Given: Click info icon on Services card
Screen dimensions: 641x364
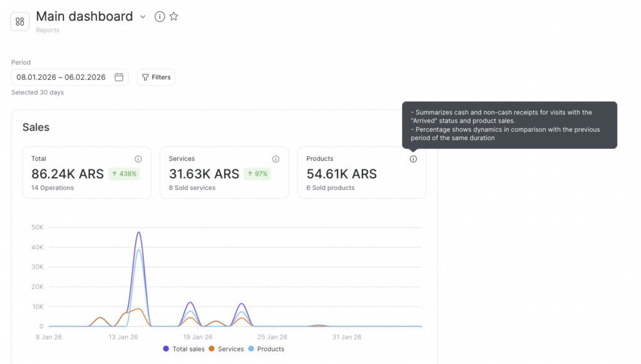Looking at the screenshot, I should (275, 159).
